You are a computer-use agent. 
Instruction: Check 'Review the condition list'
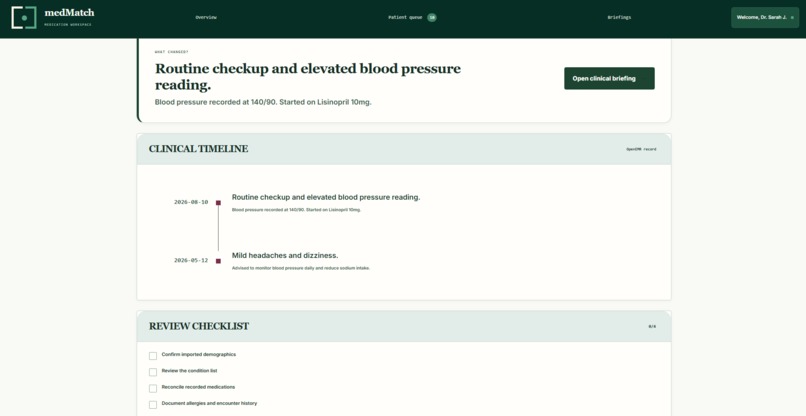click(x=153, y=372)
